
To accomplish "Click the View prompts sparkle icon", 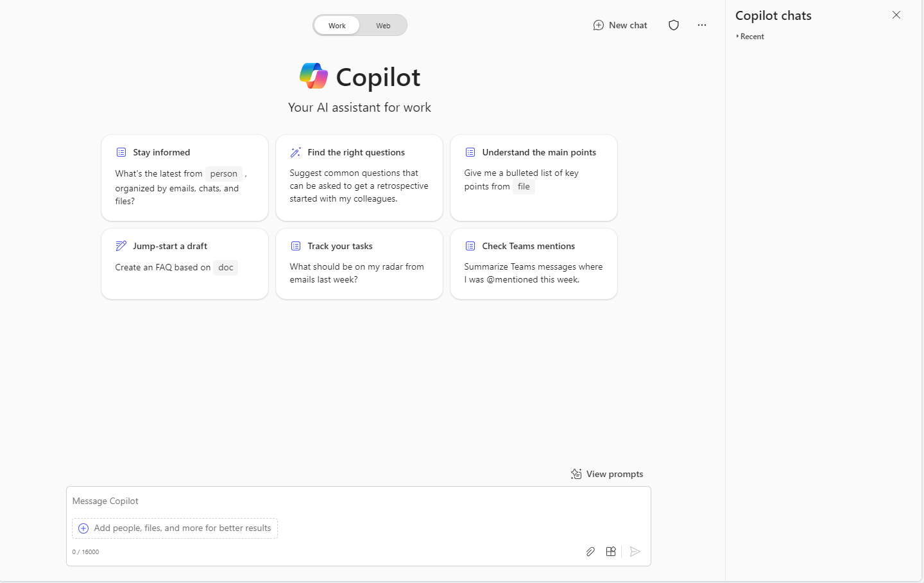I will click(576, 474).
